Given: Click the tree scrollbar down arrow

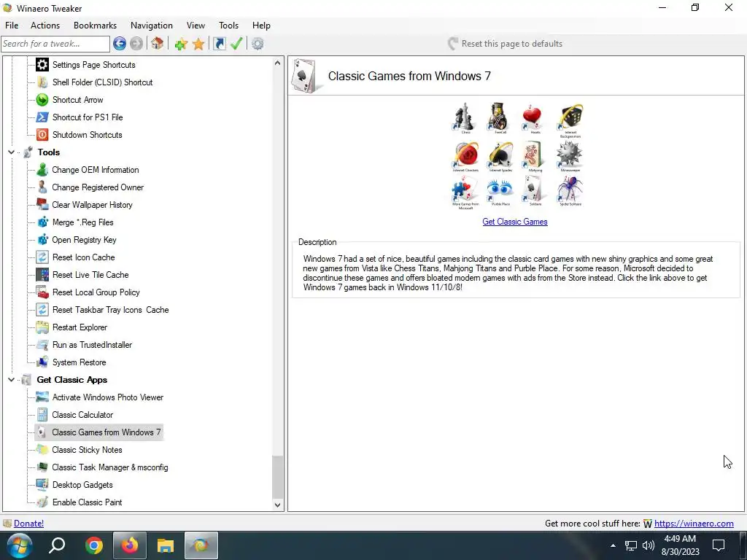Looking at the screenshot, I should pyautogui.click(x=278, y=505).
